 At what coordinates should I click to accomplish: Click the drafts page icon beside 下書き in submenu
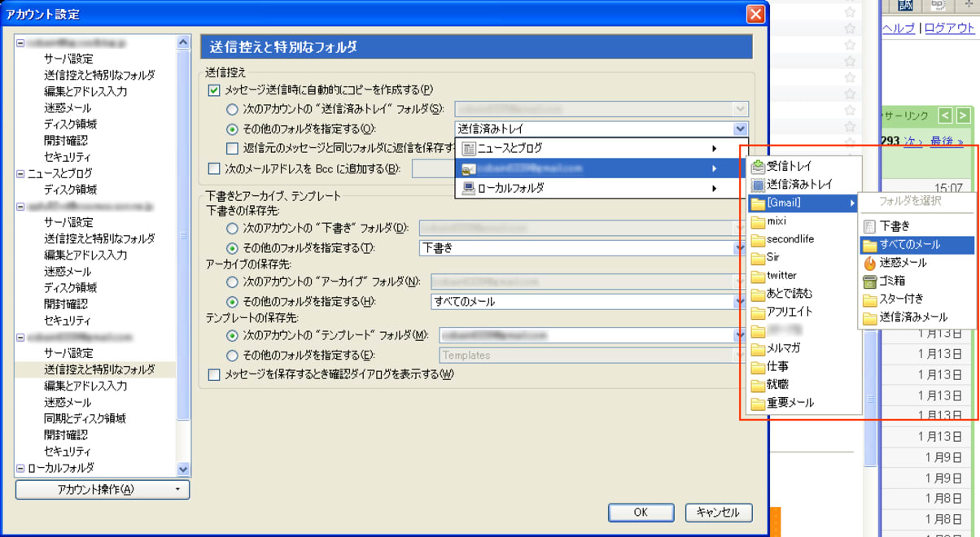(x=869, y=226)
